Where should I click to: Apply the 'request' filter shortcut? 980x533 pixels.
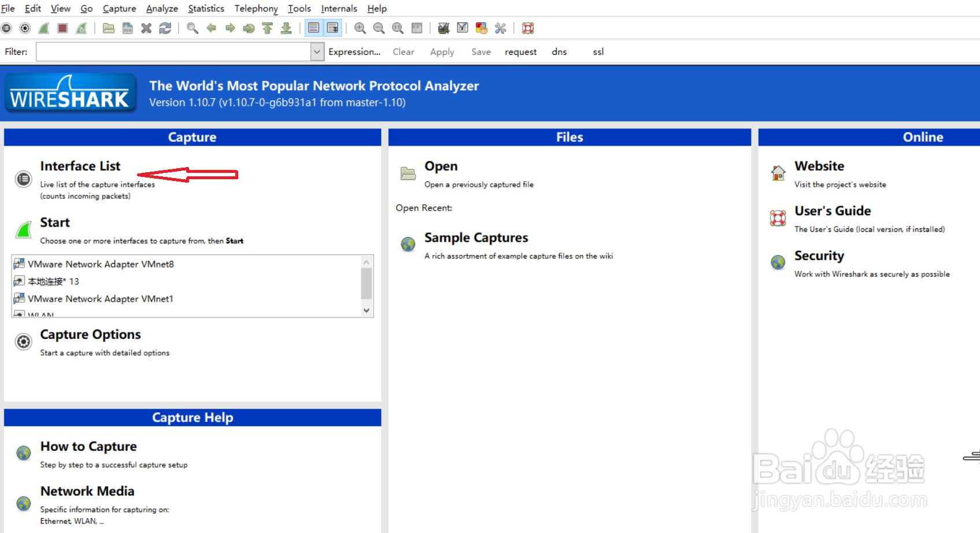coord(521,51)
